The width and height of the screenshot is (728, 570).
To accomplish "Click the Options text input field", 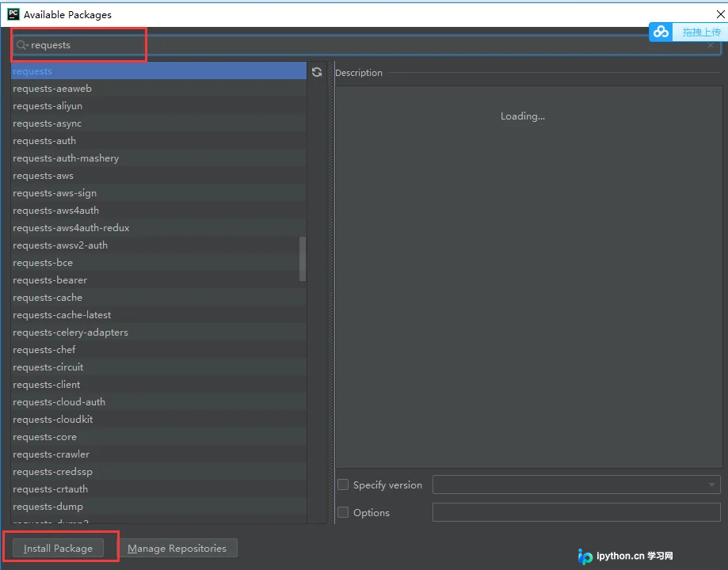I will tap(576, 512).
